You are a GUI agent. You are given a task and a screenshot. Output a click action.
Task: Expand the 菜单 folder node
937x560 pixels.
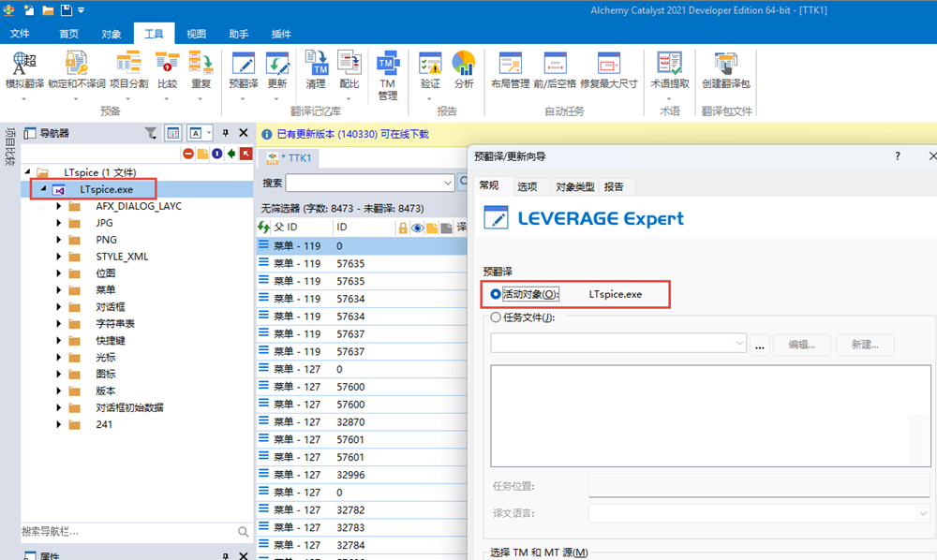[x=58, y=289]
